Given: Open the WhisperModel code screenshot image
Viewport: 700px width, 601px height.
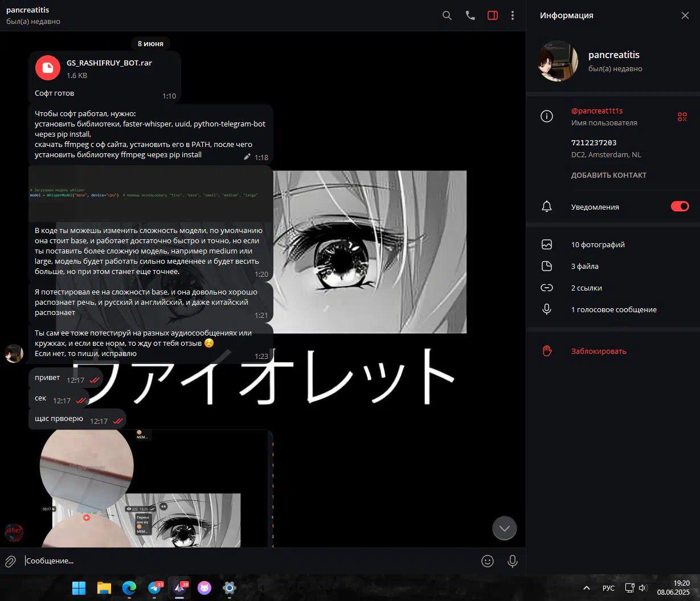Looking at the screenshot, I should coord(151,194).
